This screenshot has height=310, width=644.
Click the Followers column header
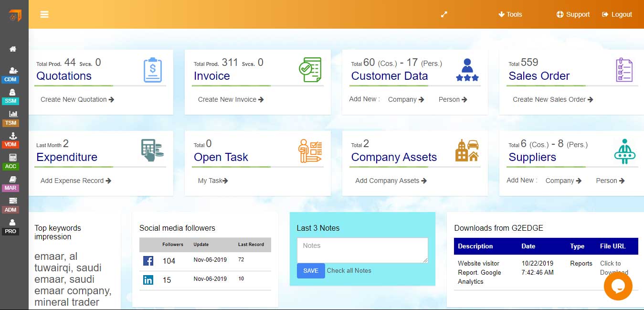(173, 245)
